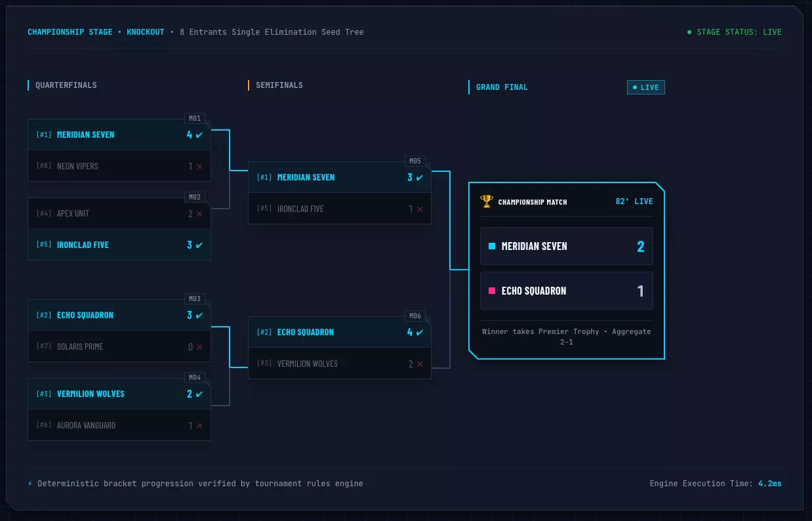Click the loss X for Apex Unit
The height and width of the screenshot is (521, 812).
pyautogui.click(x=199, y=213)
